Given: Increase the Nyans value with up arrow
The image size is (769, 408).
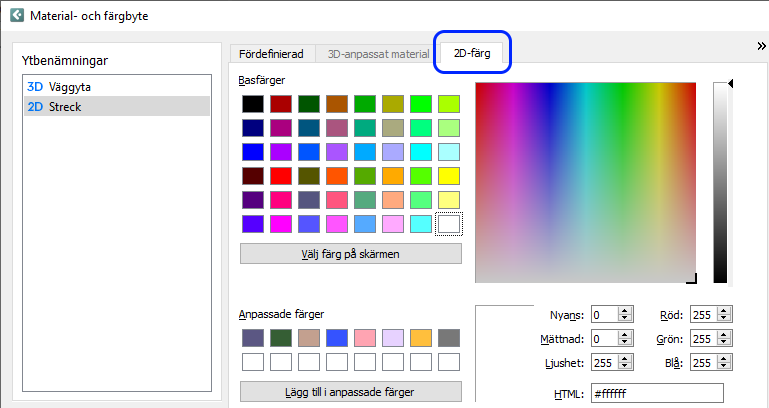Looking at the screenshot, I should (625, 310).
